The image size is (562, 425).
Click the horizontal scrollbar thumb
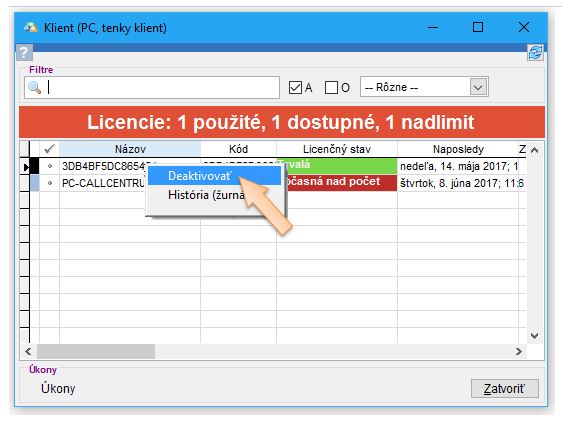point(96,352)
